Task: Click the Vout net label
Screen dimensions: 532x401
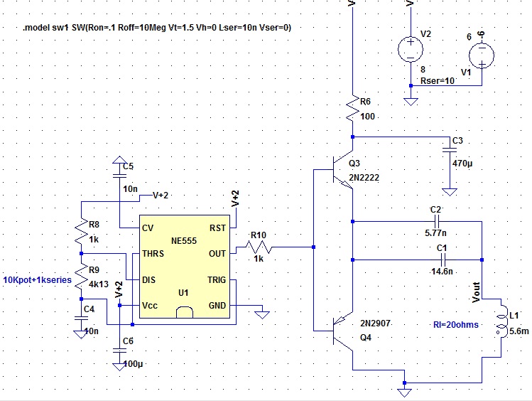Action: (x=476, y=292)
